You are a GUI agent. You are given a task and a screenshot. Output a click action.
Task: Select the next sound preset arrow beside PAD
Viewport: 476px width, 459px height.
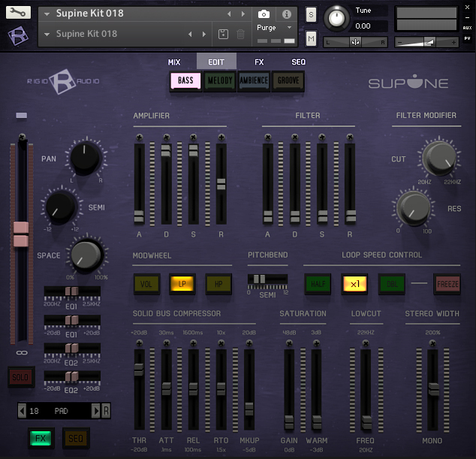pos(95,410)
